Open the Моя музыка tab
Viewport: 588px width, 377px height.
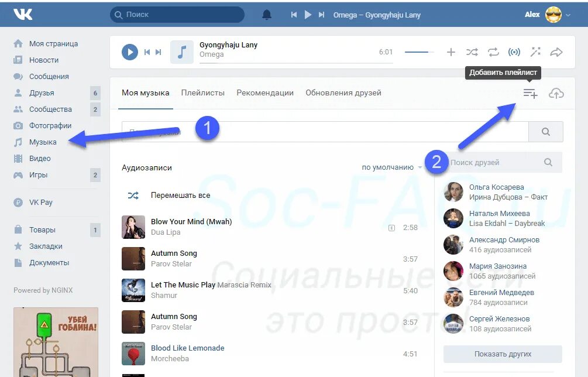(146, 92)
